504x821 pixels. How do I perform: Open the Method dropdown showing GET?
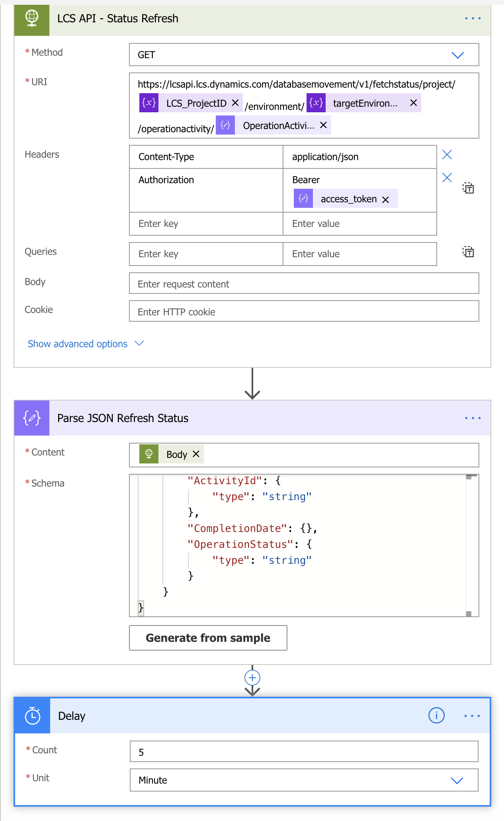tap(304, 55)
